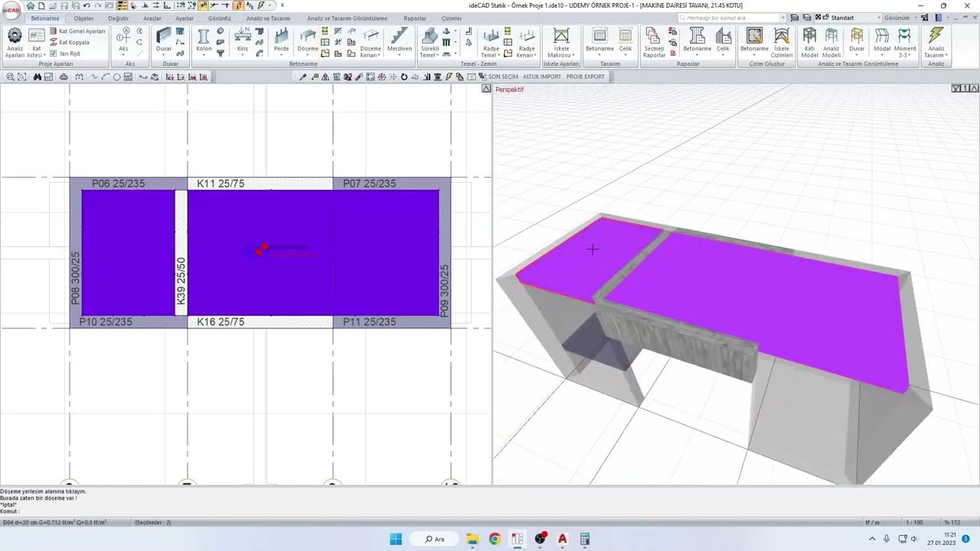Show the Analiz Modeli view
Viewport: 980px width, 551px height.
(x=831, y=43)
